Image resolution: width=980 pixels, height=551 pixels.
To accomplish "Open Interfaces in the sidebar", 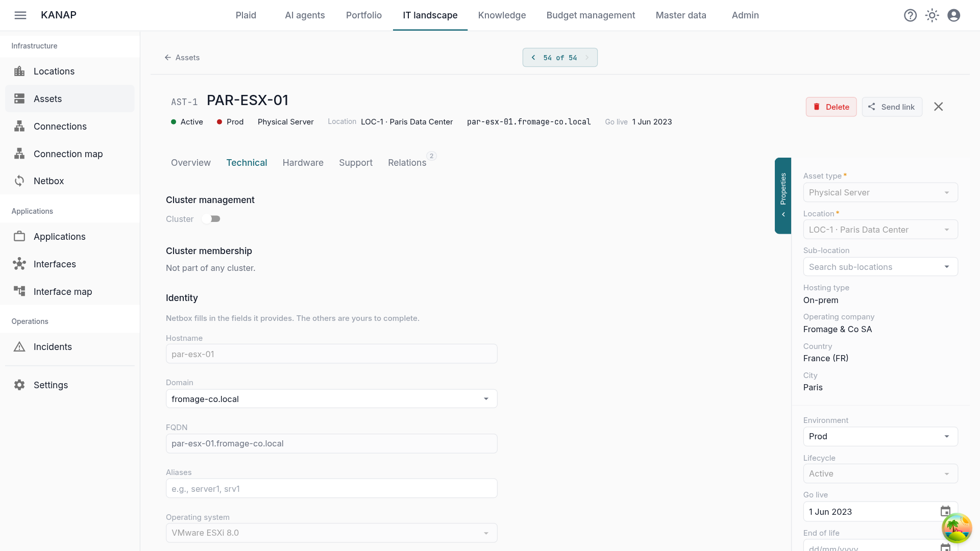I will [70, 264].
